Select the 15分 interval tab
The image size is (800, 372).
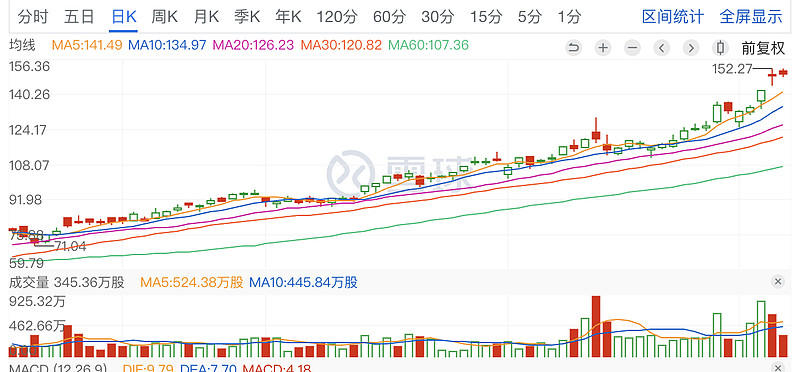coord(486,17)
